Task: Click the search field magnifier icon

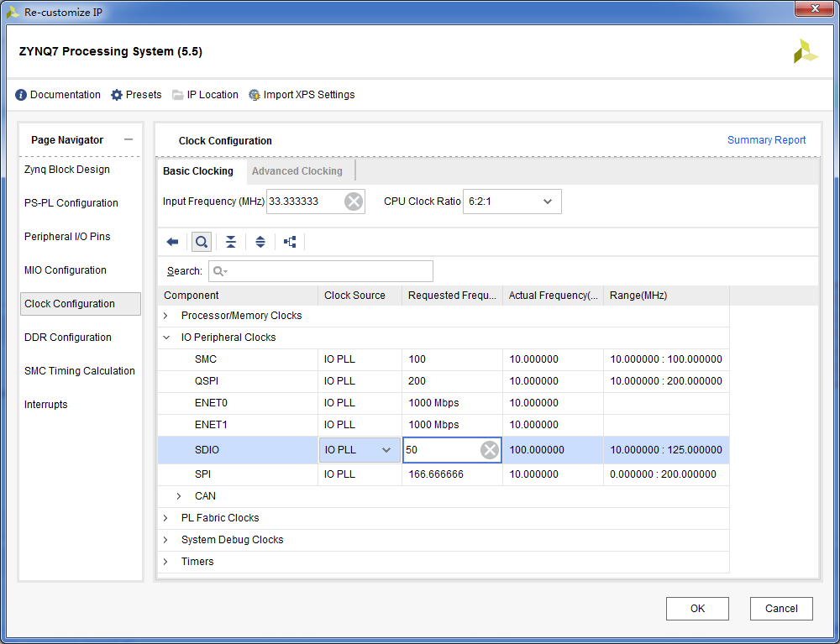Action: click(x=219, y=271)
